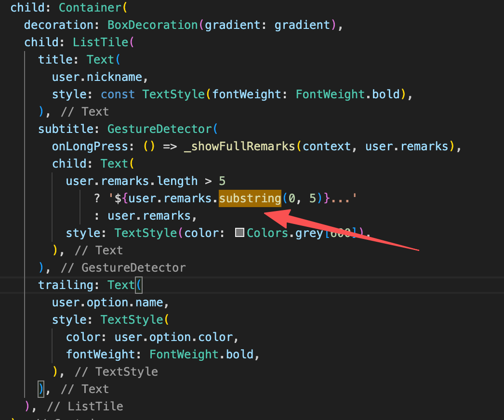Click the GestureDetector widget name
Viewport: 504px width, 420px height.
pos(159,129)
